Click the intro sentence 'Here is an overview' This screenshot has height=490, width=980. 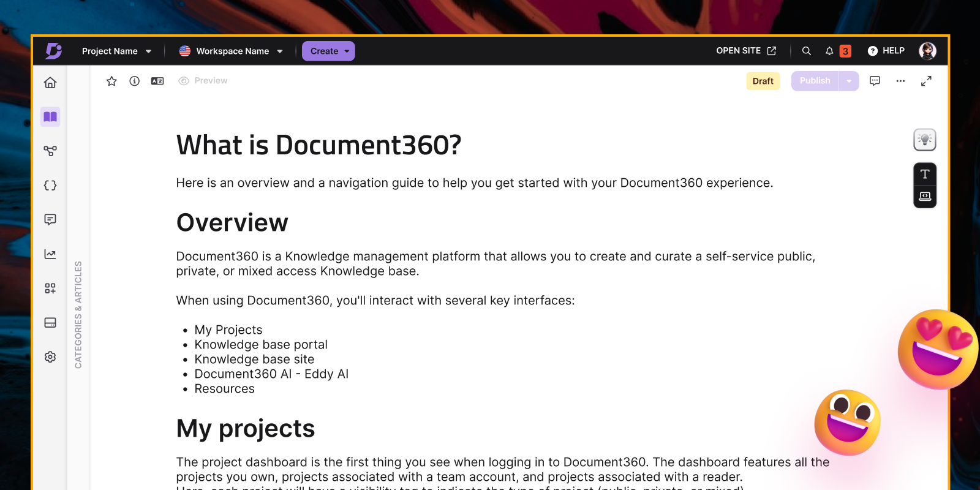475,183
